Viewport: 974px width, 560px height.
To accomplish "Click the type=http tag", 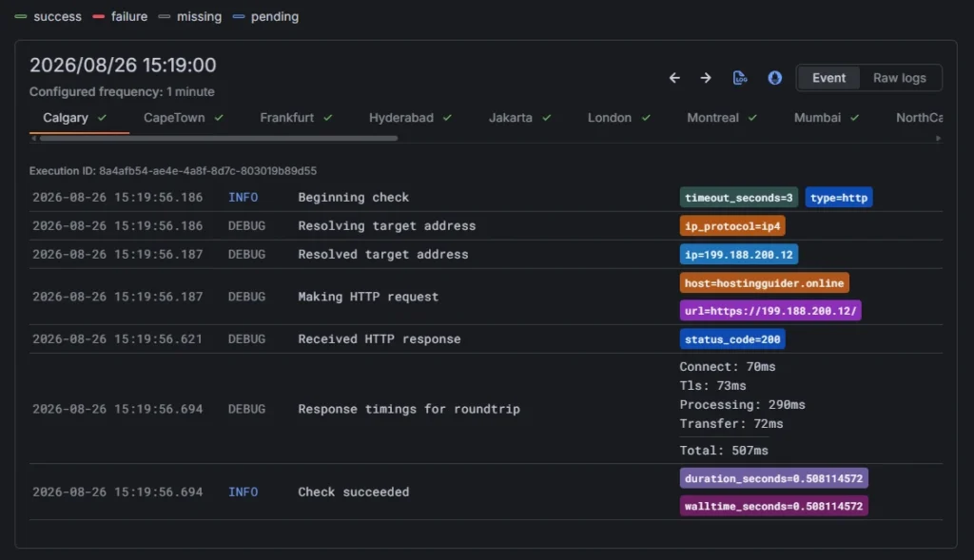I will coord(839,198).
